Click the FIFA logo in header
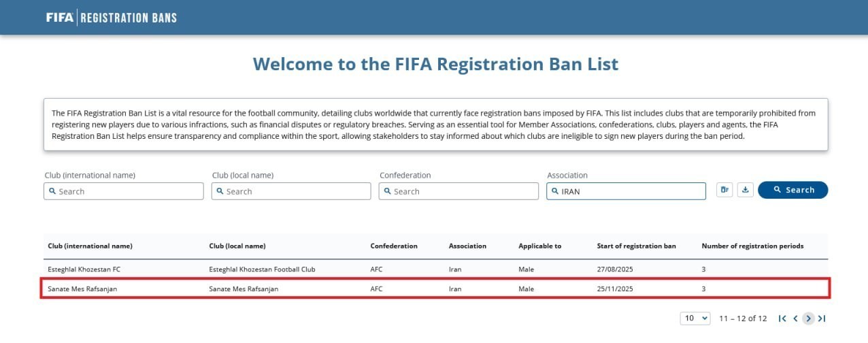Image resolution: width=868 pixels, height=343 pixels. click(60, 18)
